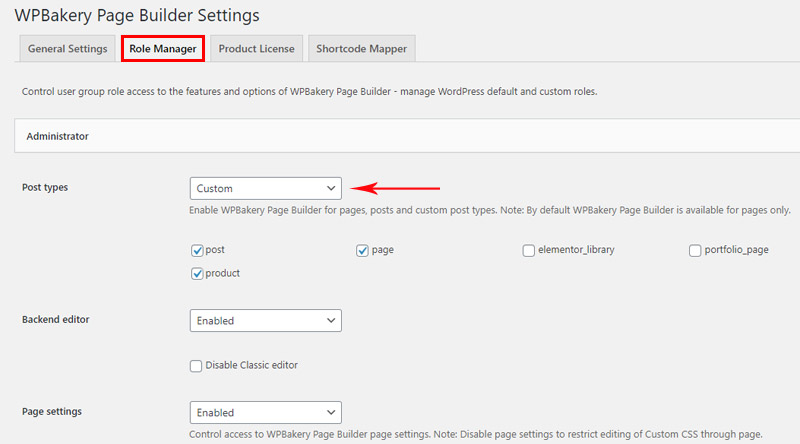
Task: Click the Post types field label
Action: pos(45,187)
